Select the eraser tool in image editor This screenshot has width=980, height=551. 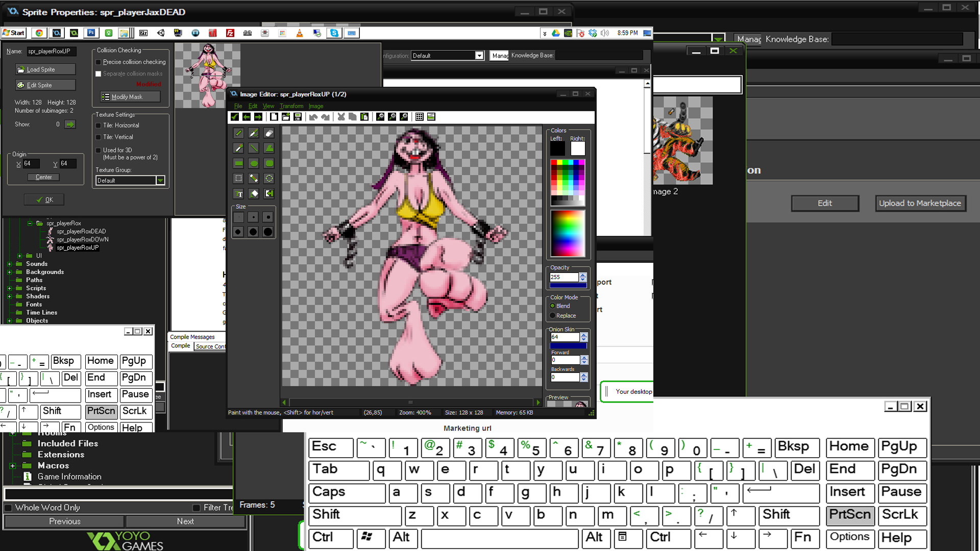pyautogui.click(x=269, y=133)
